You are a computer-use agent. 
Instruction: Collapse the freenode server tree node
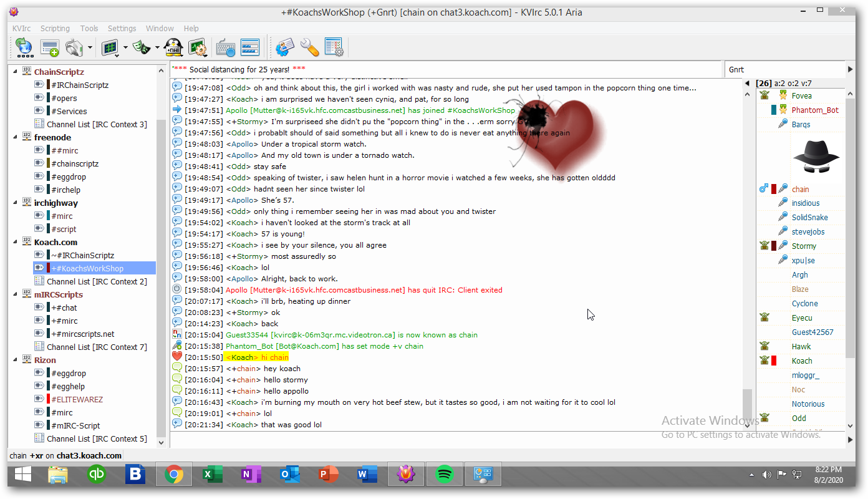[x=15, y=137]
